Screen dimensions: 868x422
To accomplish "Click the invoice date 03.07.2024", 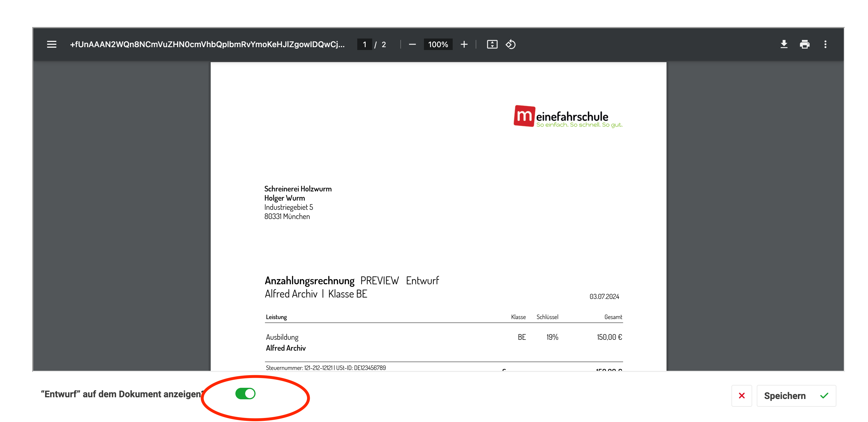I will [604, 297].
